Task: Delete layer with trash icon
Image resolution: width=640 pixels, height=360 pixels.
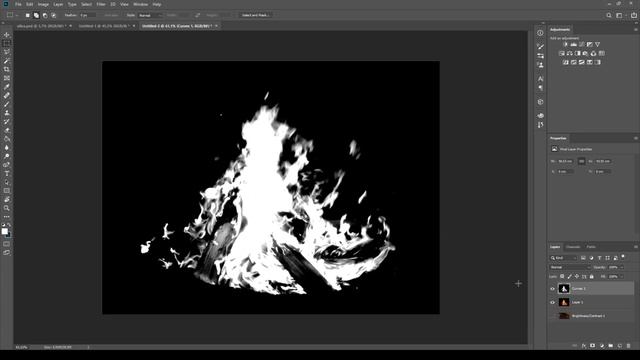Action: click(629, 346)
